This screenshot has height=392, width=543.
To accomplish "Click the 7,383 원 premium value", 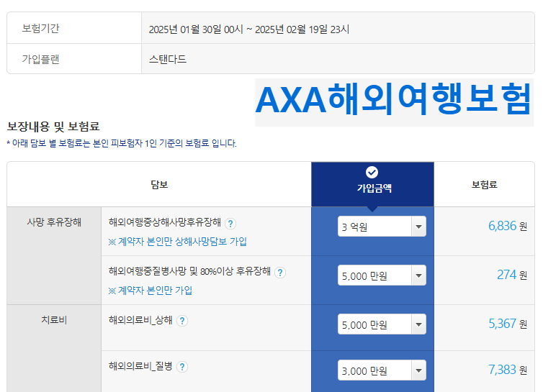I will pos(508,370).
